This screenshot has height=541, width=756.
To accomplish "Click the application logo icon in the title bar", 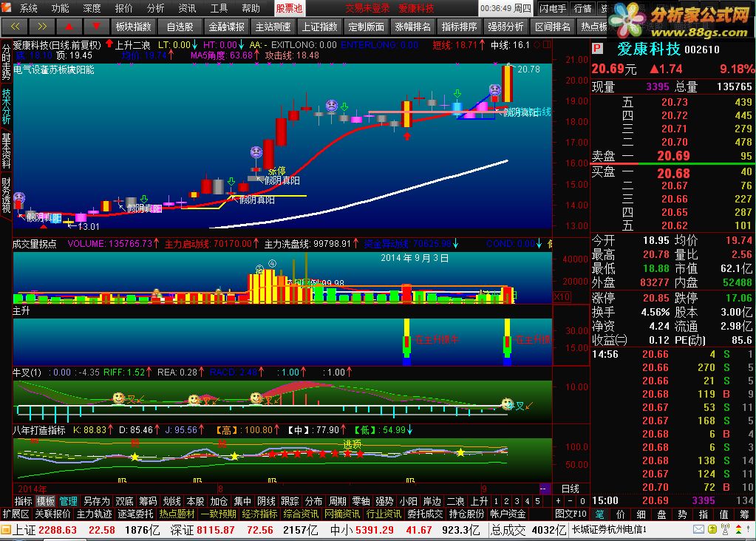I will (x=7, y=7).
